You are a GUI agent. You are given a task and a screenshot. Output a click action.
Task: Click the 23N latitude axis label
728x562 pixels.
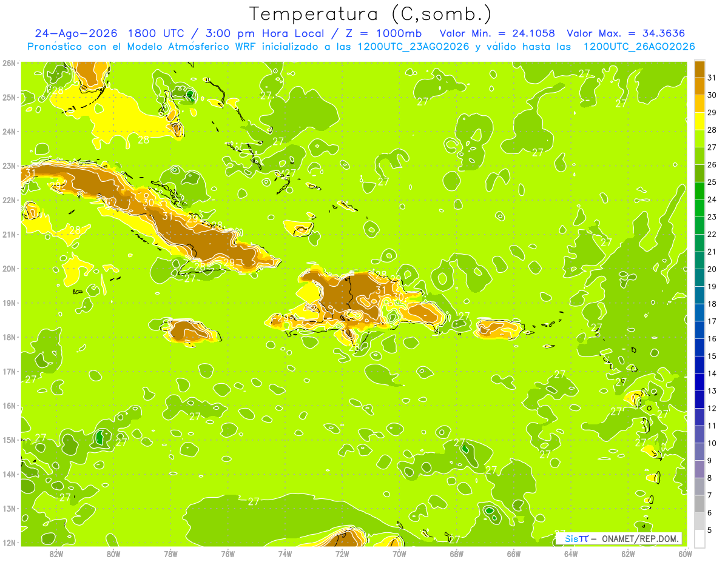pyautogui.click(x=9, y=166)
